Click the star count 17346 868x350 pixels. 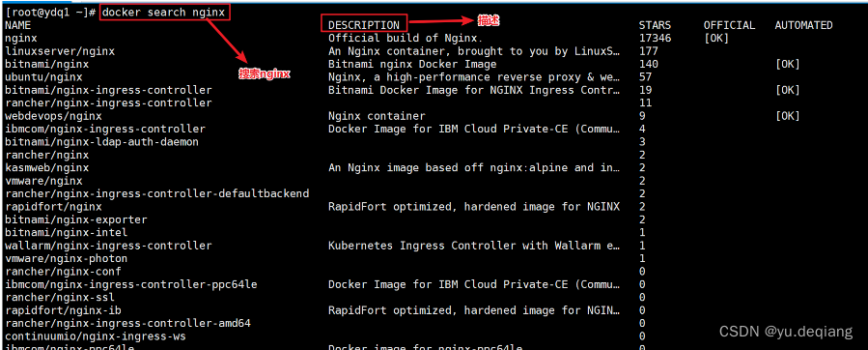pos(655,39)
